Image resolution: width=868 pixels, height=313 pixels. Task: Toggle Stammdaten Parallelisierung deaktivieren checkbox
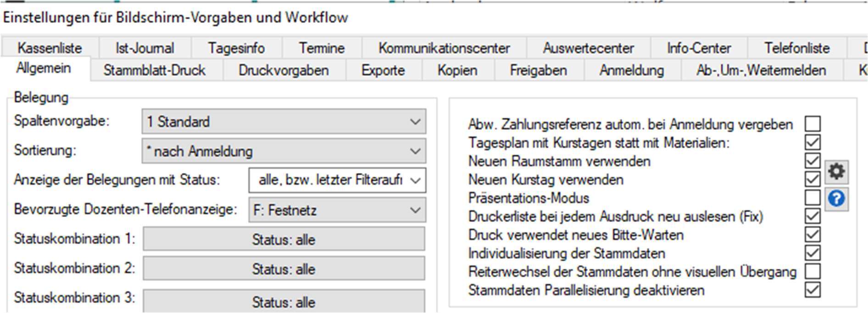pos(812,290)
